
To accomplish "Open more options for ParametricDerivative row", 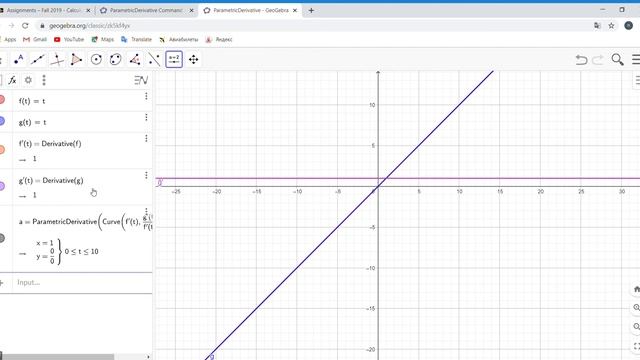I will pos(146,210).
